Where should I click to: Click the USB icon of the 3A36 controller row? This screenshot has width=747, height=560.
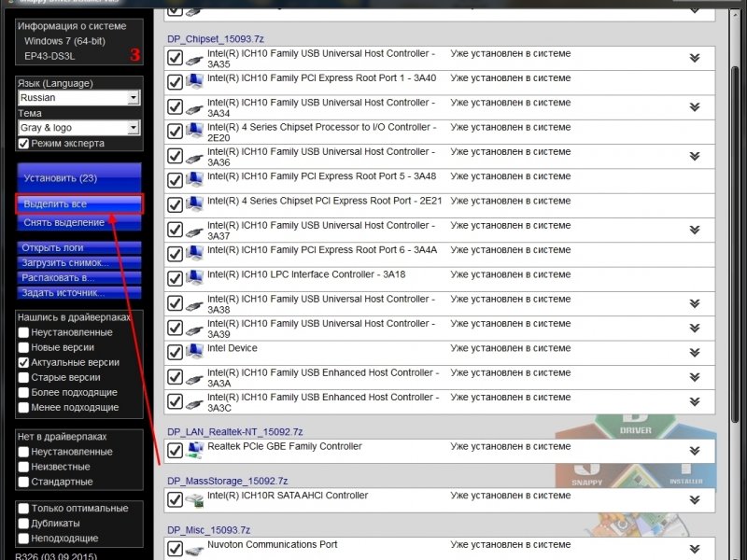tap(194, 158)
